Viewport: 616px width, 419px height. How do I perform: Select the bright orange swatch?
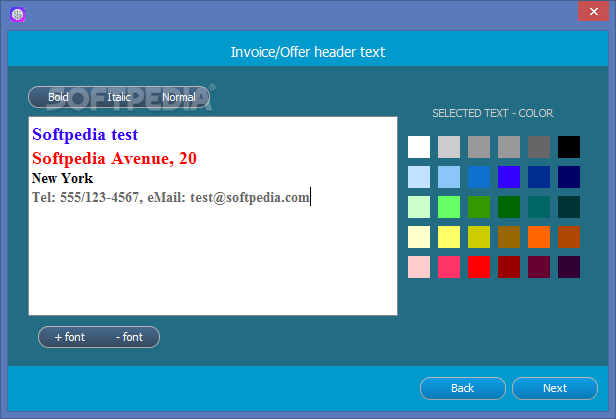pyautogui.click(x=539, y=237)
